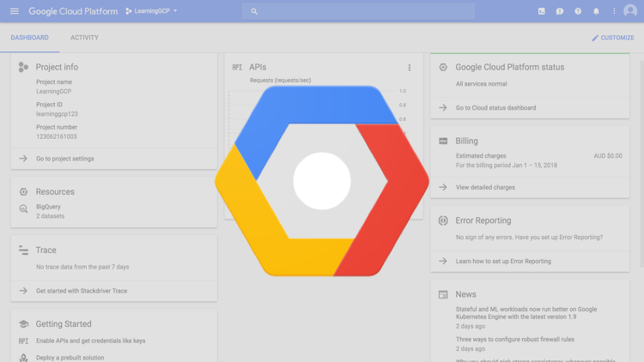The image size is (644, 362).
Task: Click the page vertical scrollbar
Action: click(x=642, y=164)
